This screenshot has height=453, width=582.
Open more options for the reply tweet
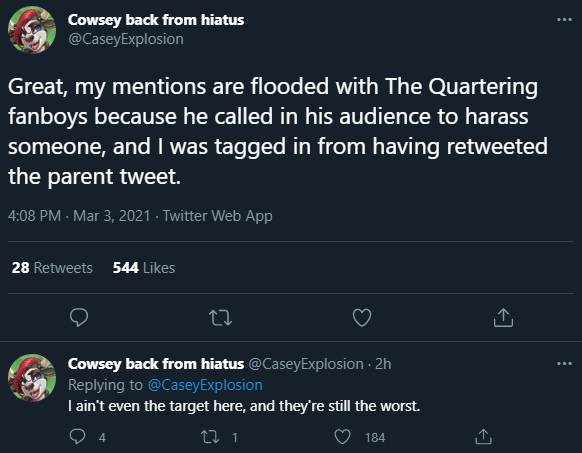564,363
